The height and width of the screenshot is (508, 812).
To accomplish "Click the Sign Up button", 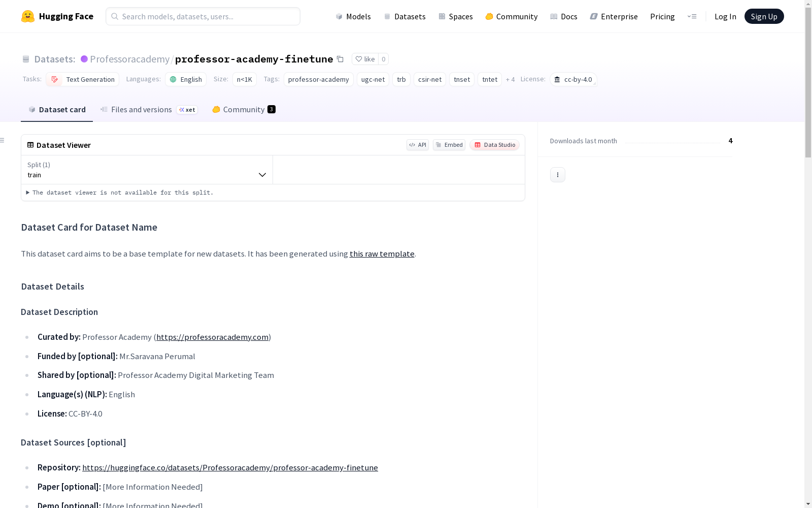I will pos(764,16).
